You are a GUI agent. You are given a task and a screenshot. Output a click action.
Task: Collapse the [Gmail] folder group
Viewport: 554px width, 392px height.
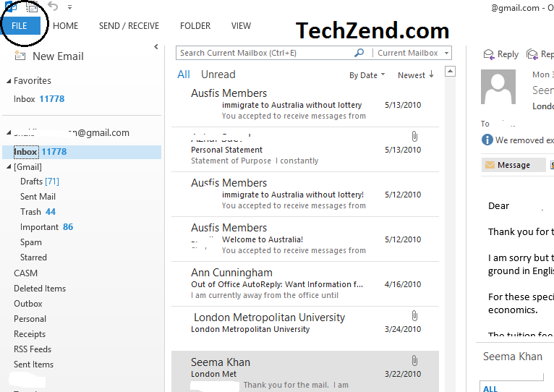click(x=9, y=167)
